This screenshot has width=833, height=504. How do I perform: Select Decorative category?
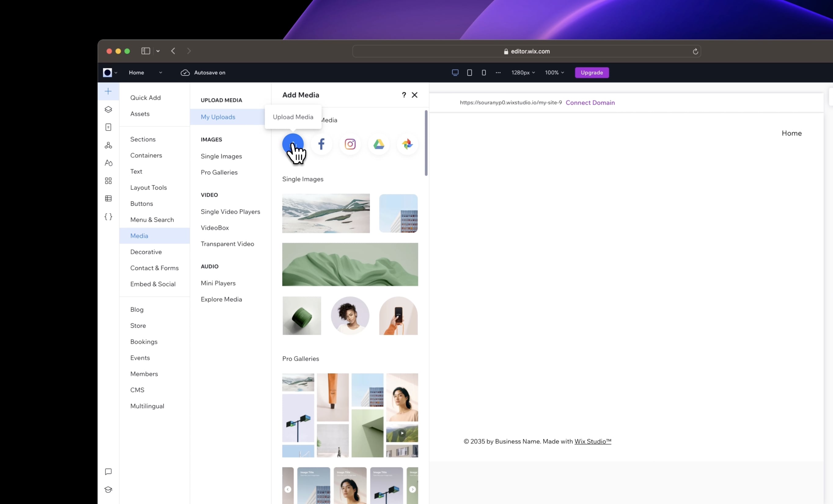click(146, 252)
